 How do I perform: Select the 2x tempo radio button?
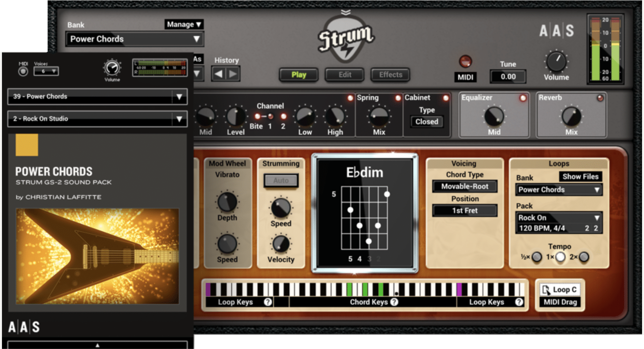584,257
